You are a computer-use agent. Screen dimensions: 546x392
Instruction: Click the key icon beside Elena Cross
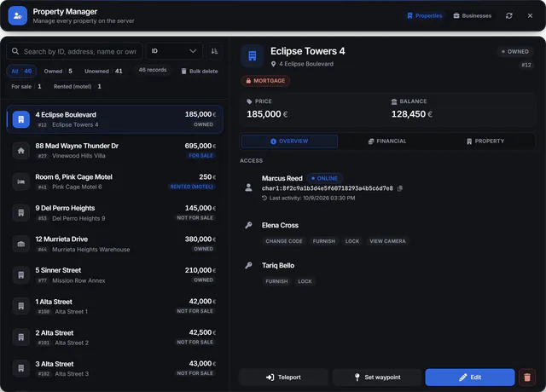[248, 225]
